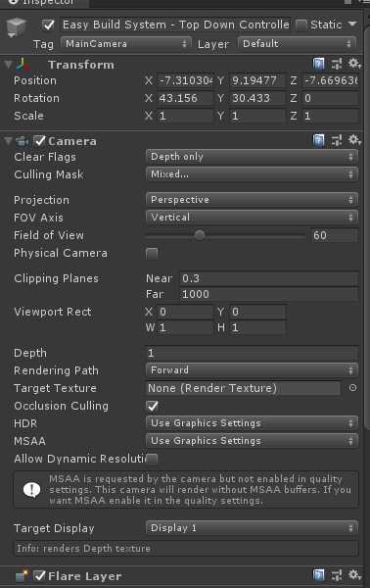
Task: Click the Transform component axes icon
Action: pos(23,65)
